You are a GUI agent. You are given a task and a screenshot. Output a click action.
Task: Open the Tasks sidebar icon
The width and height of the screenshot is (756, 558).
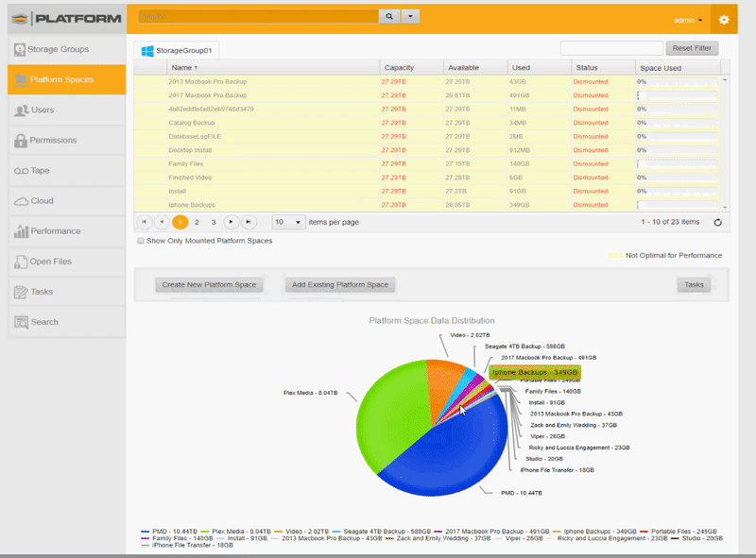pos(21,292)
